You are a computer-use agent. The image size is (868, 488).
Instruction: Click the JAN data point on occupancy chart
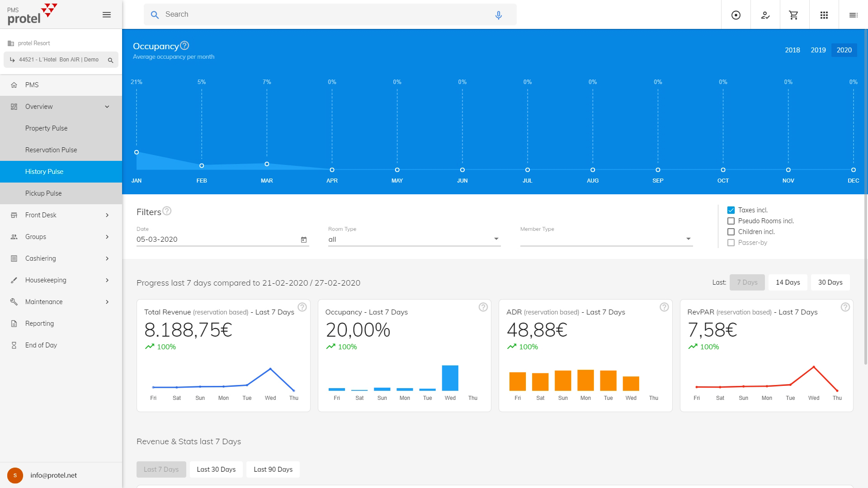[137, 152]
